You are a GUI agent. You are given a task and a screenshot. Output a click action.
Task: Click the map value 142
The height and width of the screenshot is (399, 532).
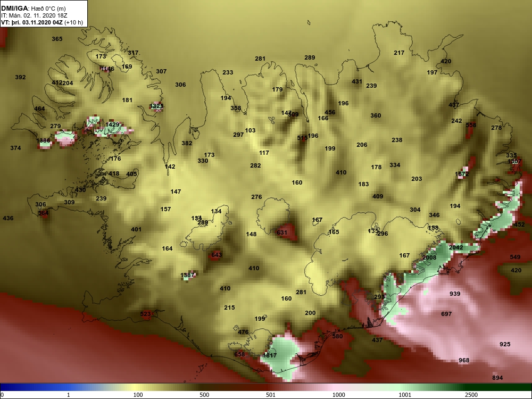170,167
